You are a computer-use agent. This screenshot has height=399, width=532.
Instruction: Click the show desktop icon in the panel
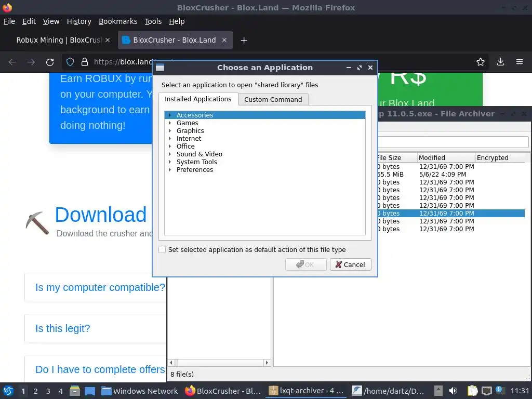pos(90,391)
